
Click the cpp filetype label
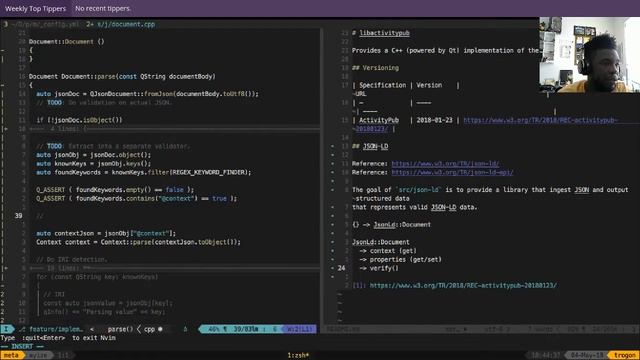pyautogui.click(x=149, y=329)
